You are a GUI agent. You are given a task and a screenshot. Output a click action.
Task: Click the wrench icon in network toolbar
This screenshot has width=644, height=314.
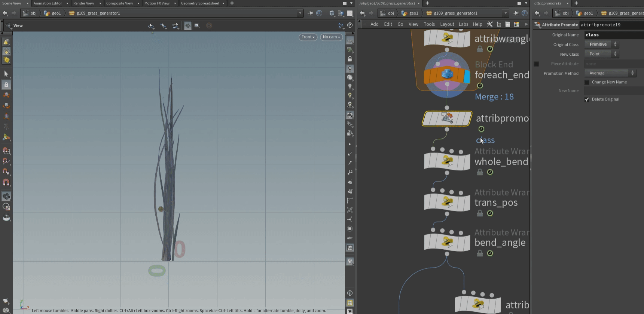(x=489, y=24)
